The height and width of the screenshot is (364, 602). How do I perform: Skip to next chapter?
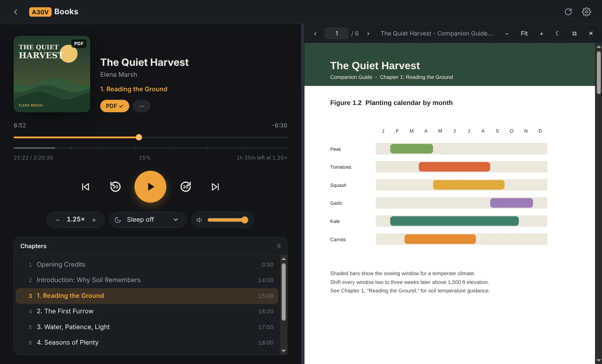[215, 187]
